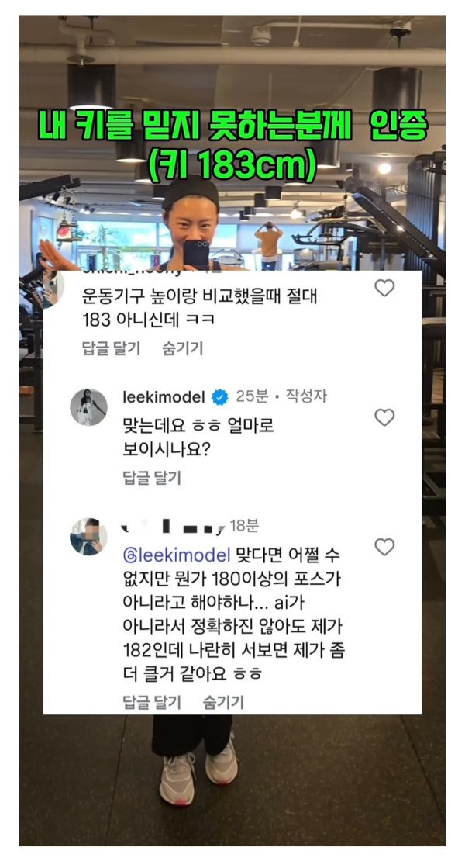This screenshot has height=868, width=465.
Task: Click 답글 달기 under leekimodel's reply
Action: click(151, 478)
